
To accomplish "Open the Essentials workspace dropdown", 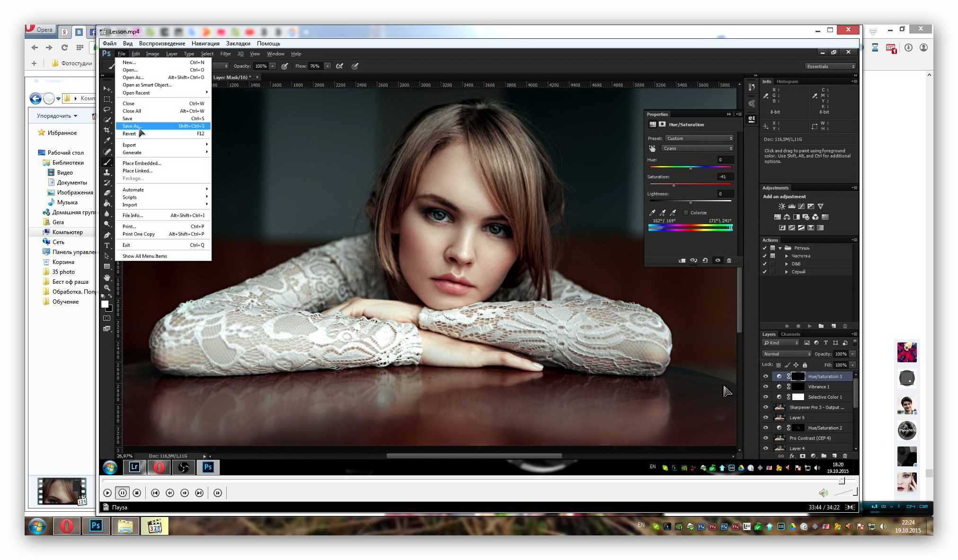I will point(831,66).
